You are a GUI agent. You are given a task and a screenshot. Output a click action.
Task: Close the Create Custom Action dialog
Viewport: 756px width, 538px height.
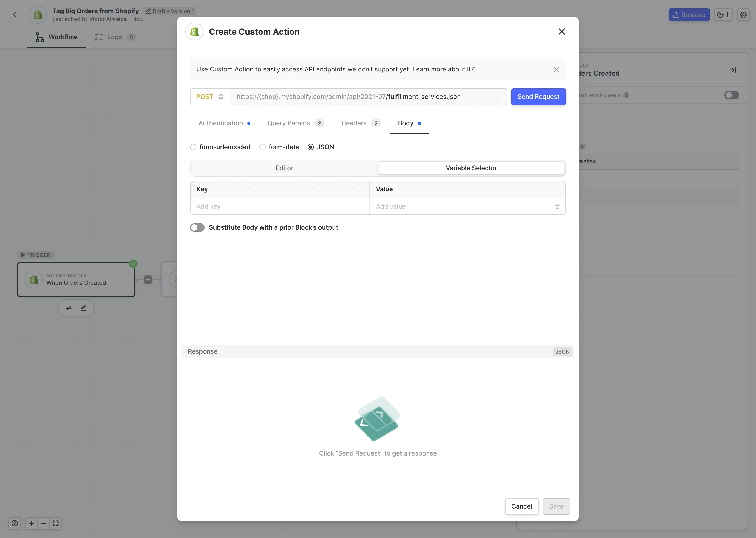[x=561, y=32]
